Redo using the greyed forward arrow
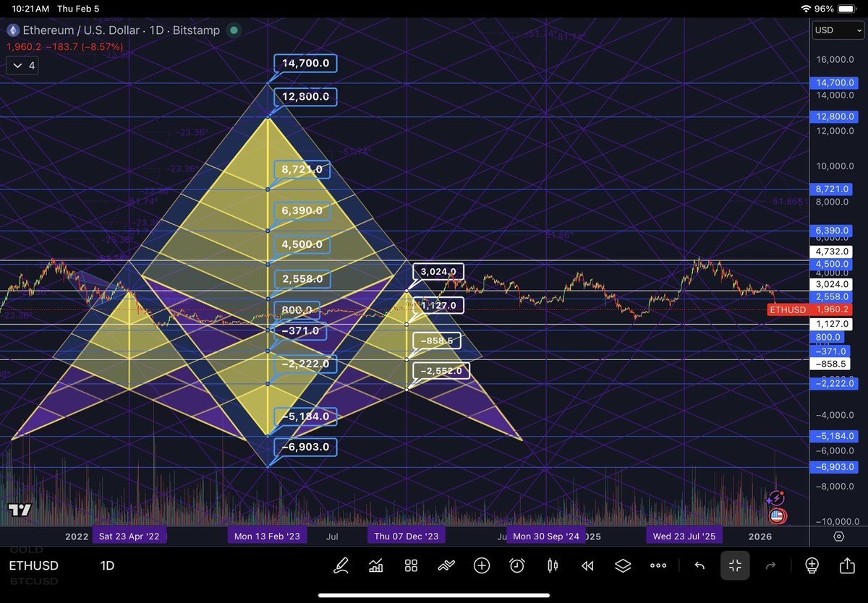This screenshot has width=868, height=603. (x=770, y=565)
